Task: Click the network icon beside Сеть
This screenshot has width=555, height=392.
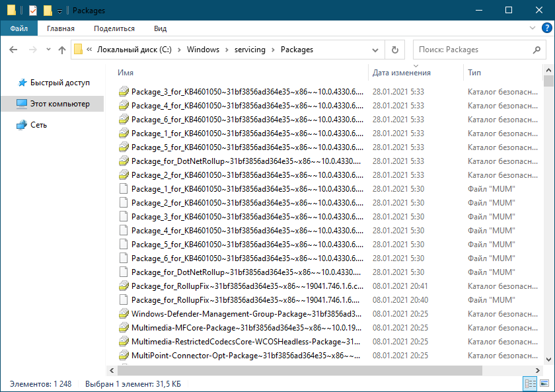Action: pyautogui.click(x=22, y=125)
